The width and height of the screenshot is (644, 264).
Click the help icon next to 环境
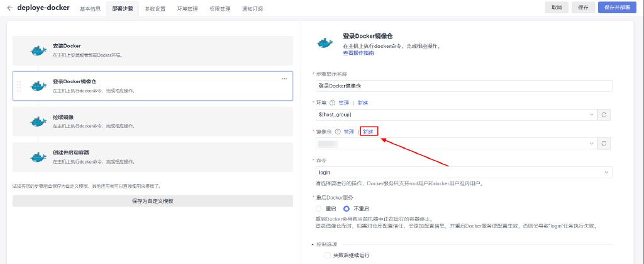[x=332, y=103]
